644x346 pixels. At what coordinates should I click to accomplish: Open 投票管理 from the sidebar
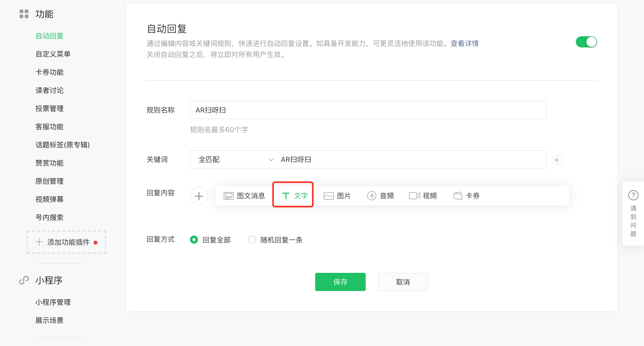[49, 109]
